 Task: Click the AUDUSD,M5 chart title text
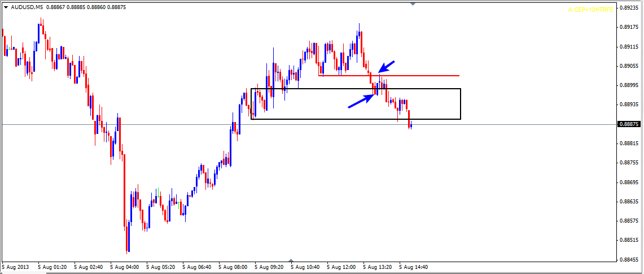click(28, 7)
